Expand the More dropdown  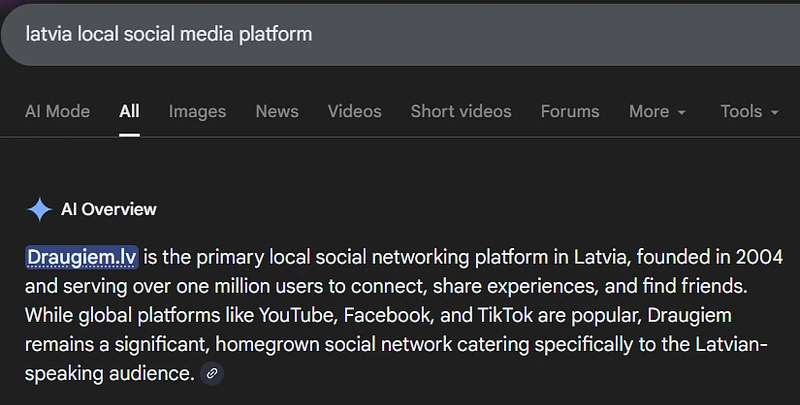point(657,111)
